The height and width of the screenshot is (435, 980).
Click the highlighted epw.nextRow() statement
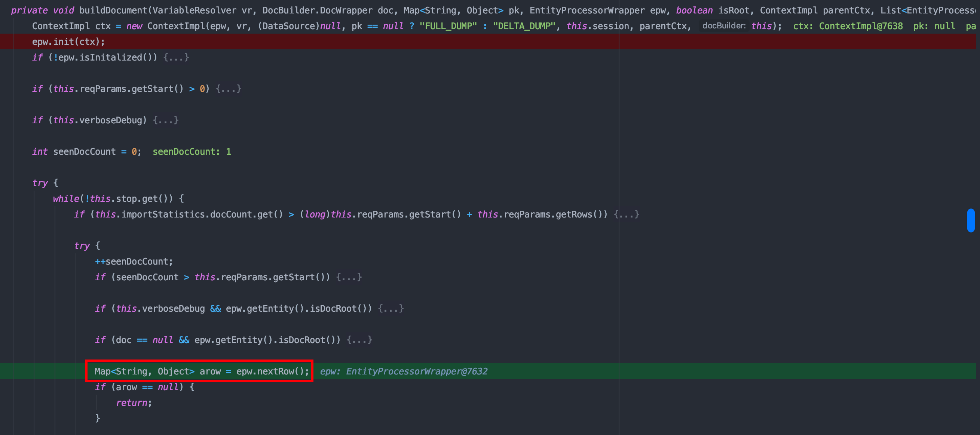pyautogui.click(x=202, y=371)
